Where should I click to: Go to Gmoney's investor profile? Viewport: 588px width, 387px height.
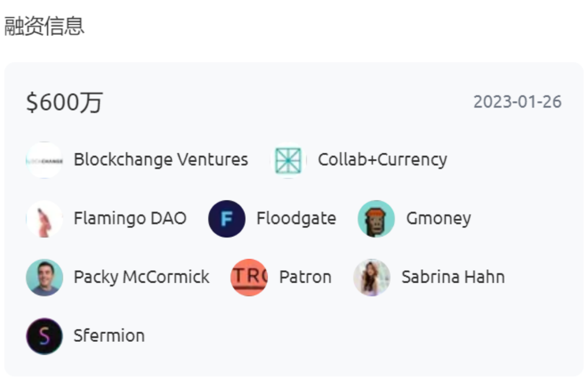click(x=438, y=218)
